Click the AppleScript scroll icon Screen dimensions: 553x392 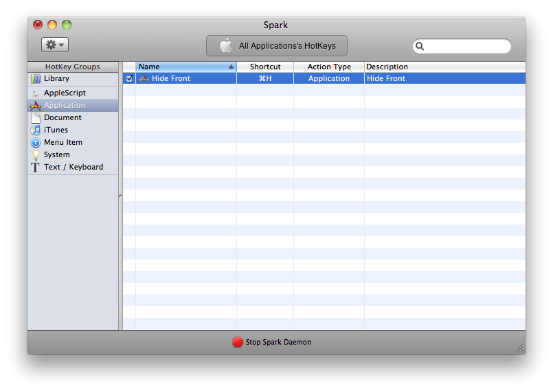click(36, 93)
